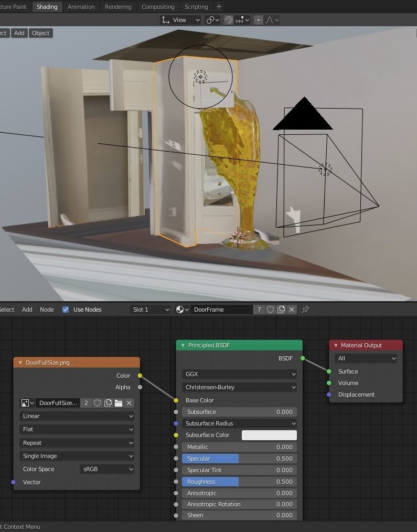Image resolution: width=417 pixels, height=532 pixels.
Task: Open the proportional falloff curve dropdown
Action: [x=272, y=20]
